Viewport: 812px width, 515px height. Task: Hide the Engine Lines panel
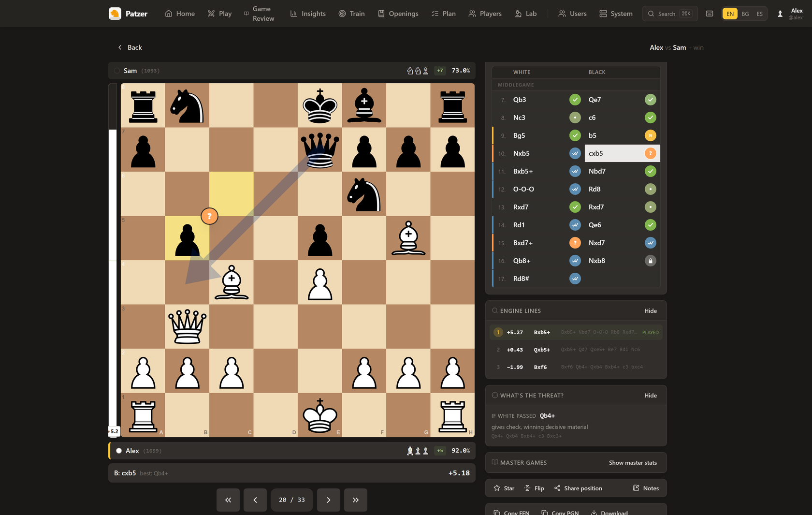(x=651, y=311)
